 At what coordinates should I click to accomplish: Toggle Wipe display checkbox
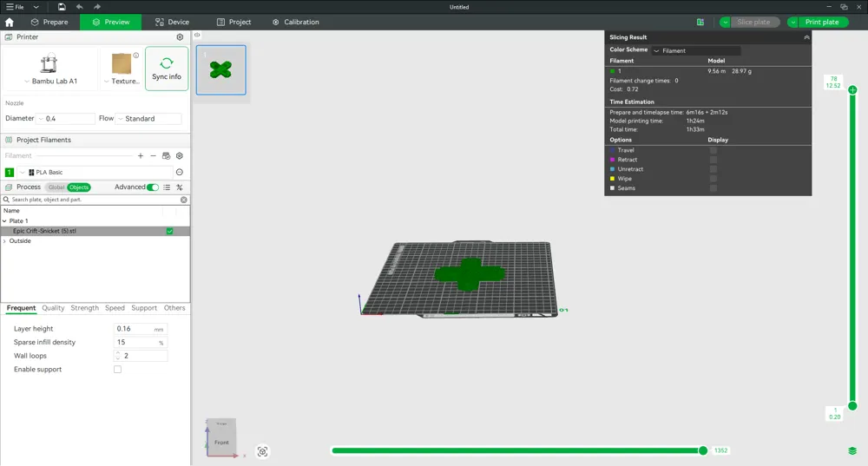pyautogui.click(x=713, y=178)
